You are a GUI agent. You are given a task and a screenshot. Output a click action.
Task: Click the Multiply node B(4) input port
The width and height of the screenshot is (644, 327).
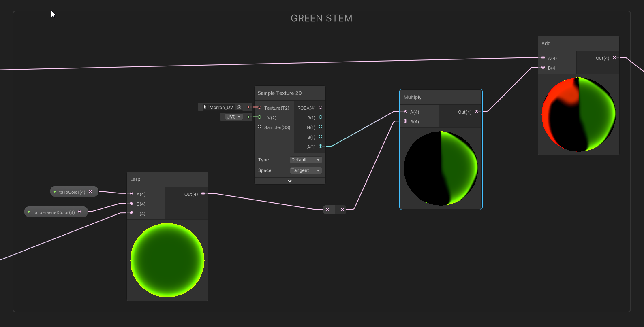pos(405,121)
